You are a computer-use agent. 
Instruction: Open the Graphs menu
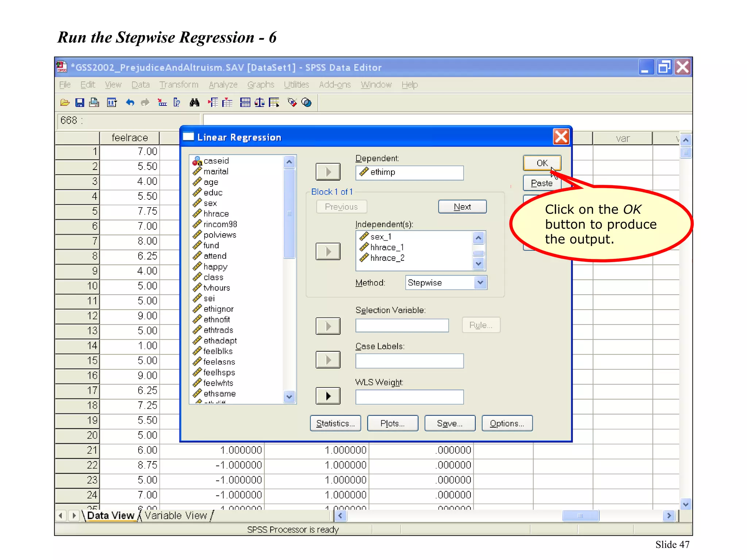coord(260,85)
